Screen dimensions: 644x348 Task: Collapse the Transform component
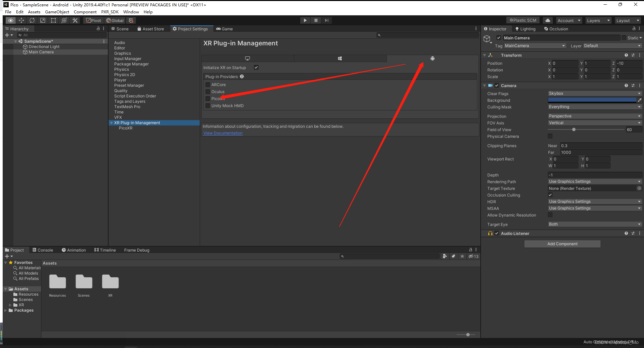485,55
